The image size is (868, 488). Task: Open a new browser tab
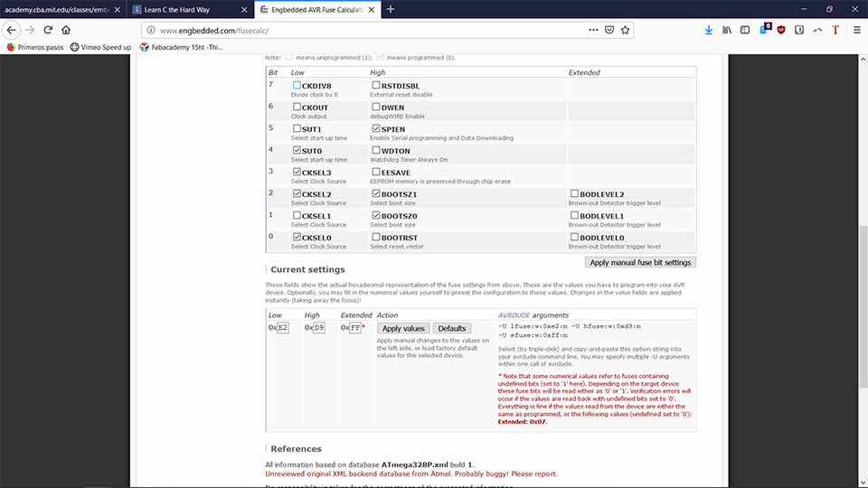tap(391, 9)
